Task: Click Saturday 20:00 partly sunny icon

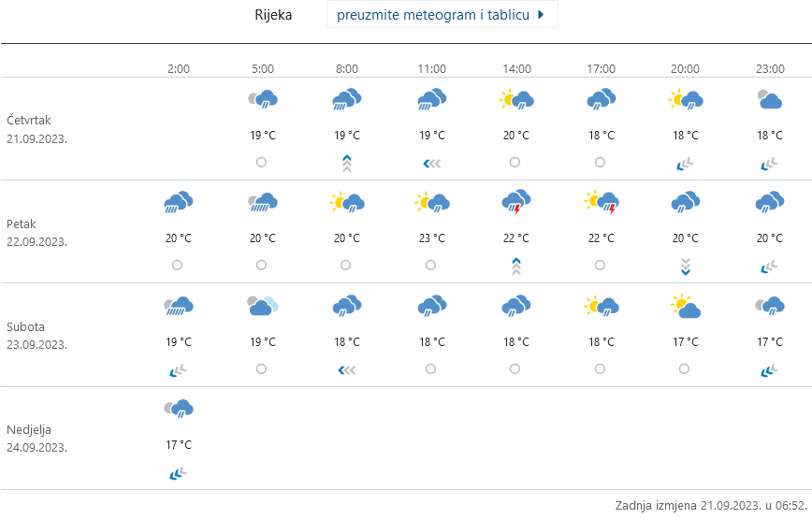Action: pyautogui.click(x=685, y=305)
